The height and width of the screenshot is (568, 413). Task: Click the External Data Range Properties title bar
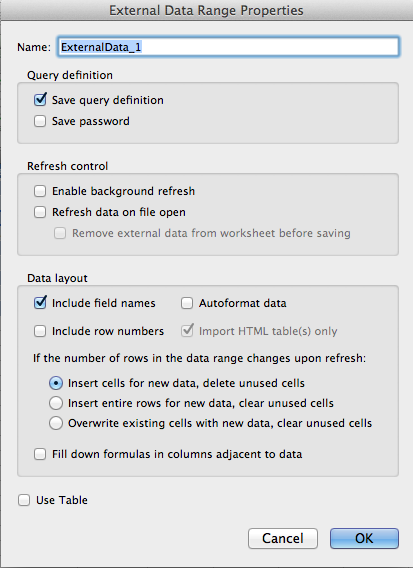point(206,10)
